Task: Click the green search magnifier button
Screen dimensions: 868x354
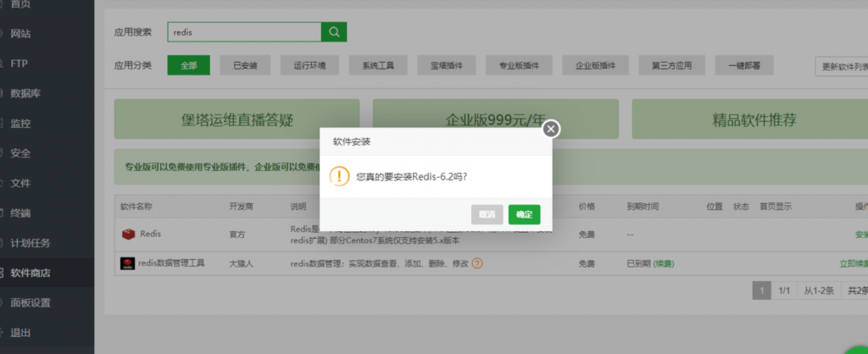Action: (334, 32)
